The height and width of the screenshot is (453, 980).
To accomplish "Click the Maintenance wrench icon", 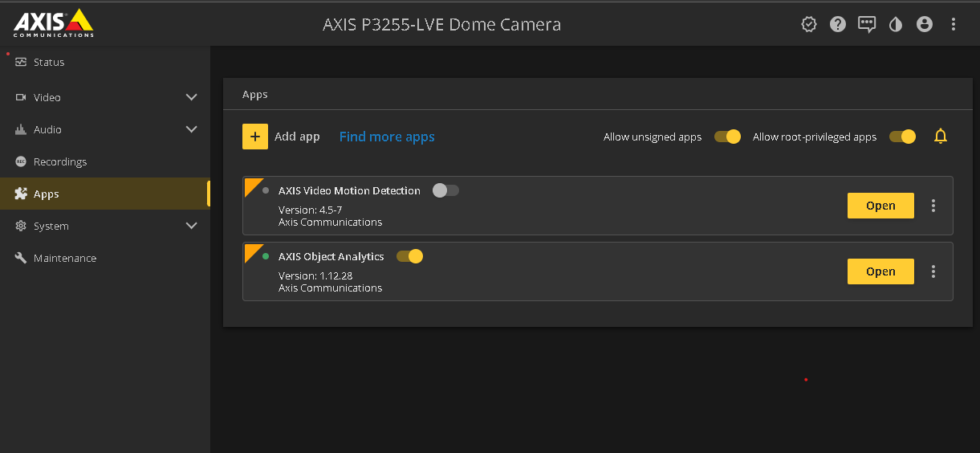I will pos(21,258).
